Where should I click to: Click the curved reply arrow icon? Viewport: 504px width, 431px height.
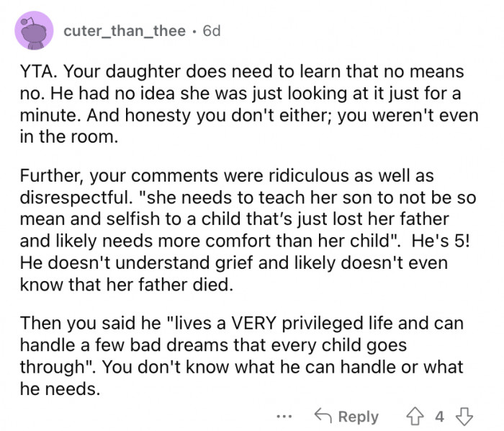coord(323,416)
